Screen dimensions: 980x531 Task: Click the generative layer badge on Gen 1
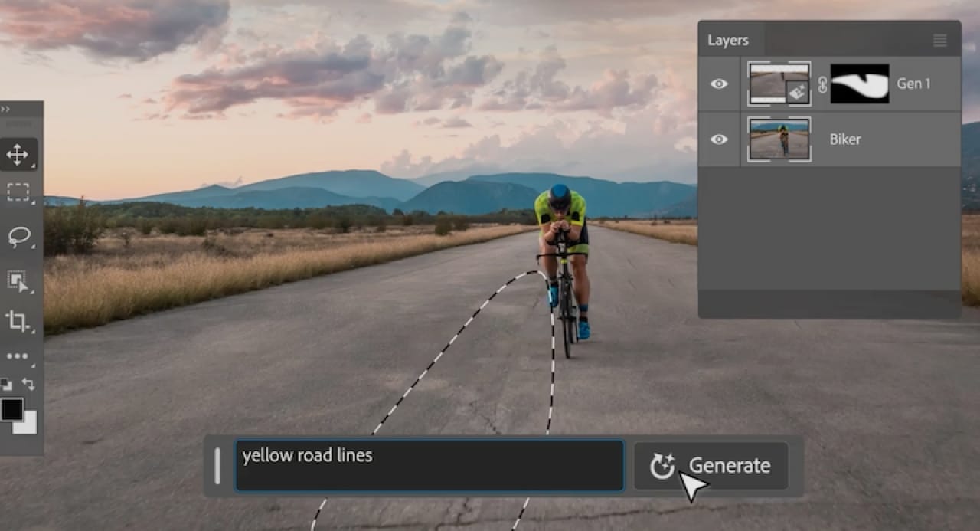point(798,90)
